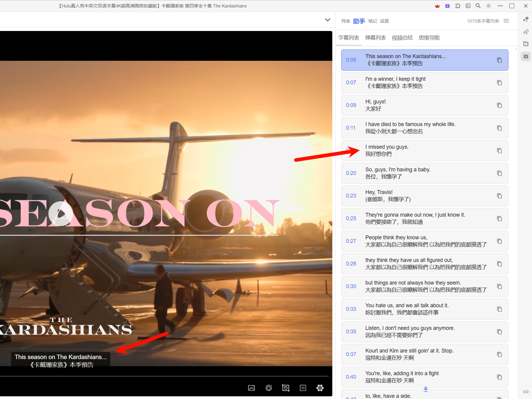
Task: Copy the 'Hi, guys!' subtitle
Action: tap(500, 105)
